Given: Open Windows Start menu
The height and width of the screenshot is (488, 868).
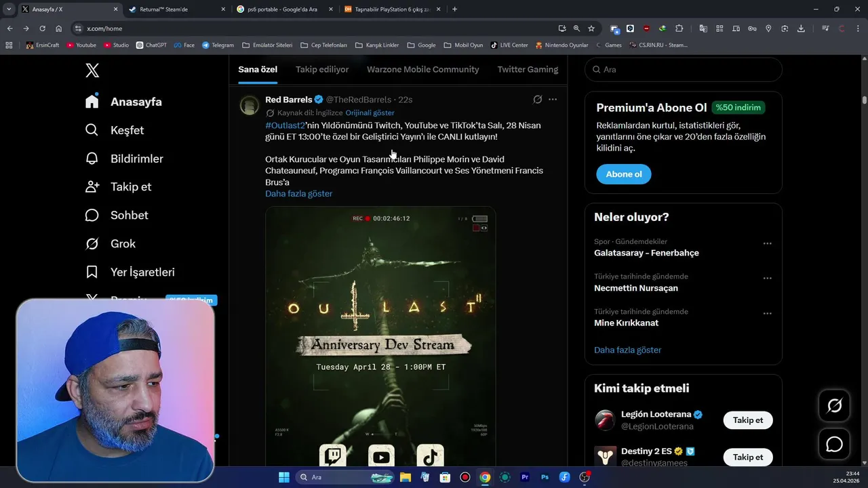Looking at the screenshot, I should click(283, 477).
